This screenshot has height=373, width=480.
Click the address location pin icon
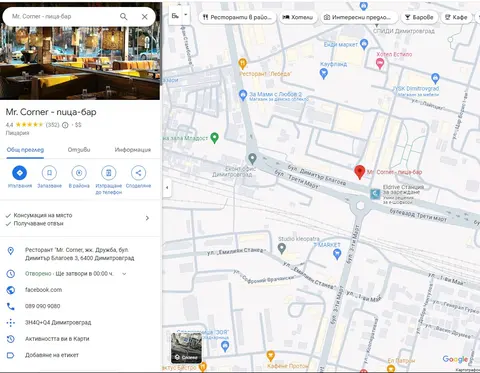point(11,251)
